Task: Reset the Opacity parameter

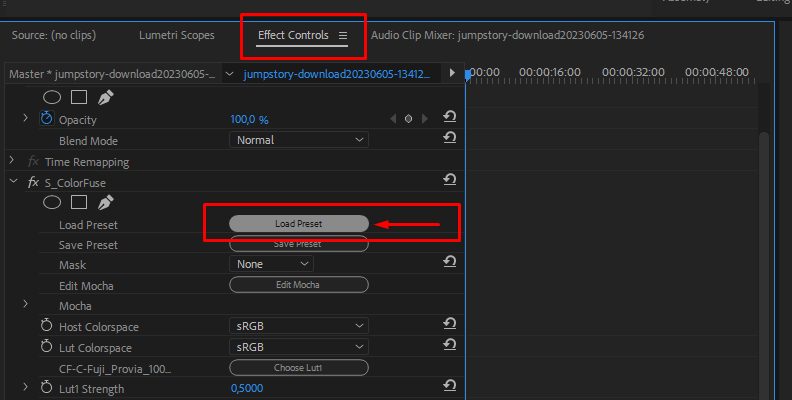Action: (x=450, y=117)
